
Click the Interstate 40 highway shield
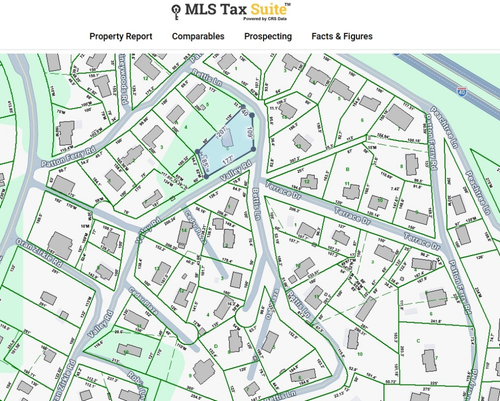tap(462, 91)
